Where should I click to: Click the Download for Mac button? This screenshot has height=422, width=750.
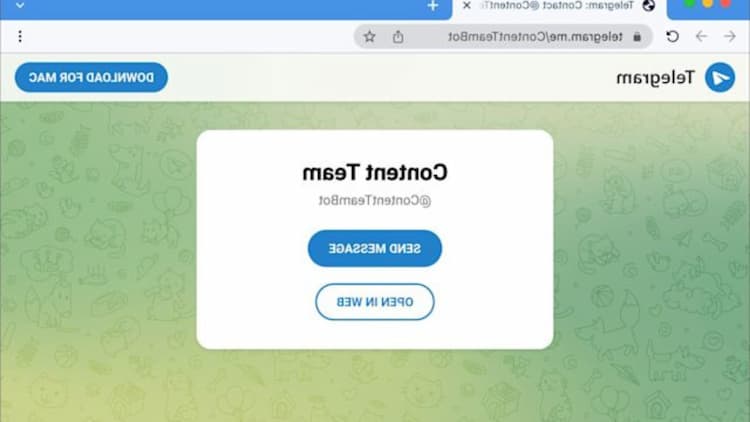click(91, 77)
